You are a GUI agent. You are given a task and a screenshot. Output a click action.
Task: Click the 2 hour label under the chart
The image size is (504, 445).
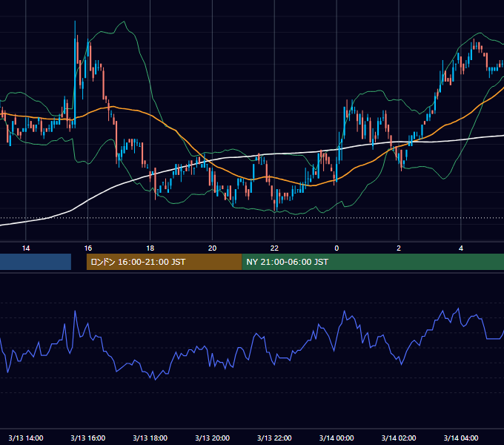point(399,248)
